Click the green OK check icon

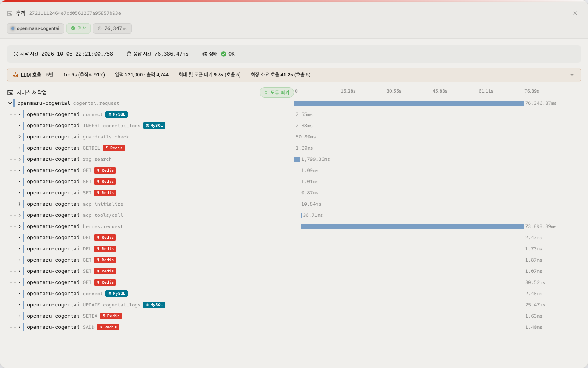pyautogui.click(x=224, y=54)
